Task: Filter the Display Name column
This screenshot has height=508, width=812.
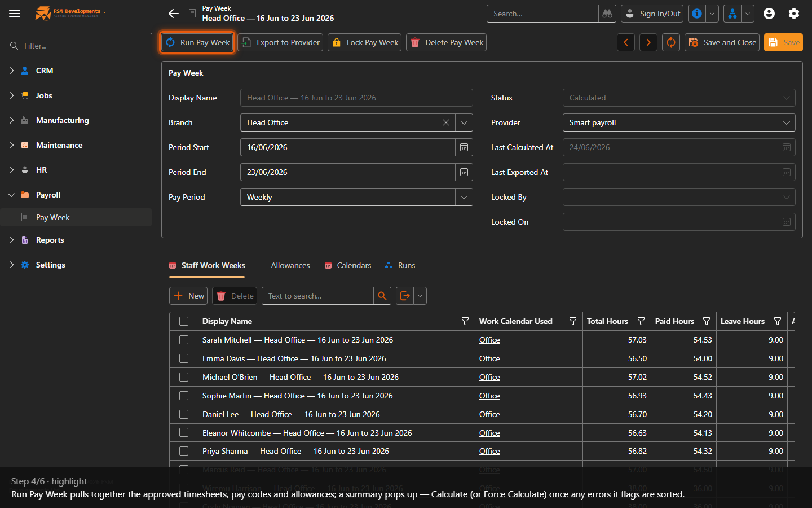Action: (465, 321)
